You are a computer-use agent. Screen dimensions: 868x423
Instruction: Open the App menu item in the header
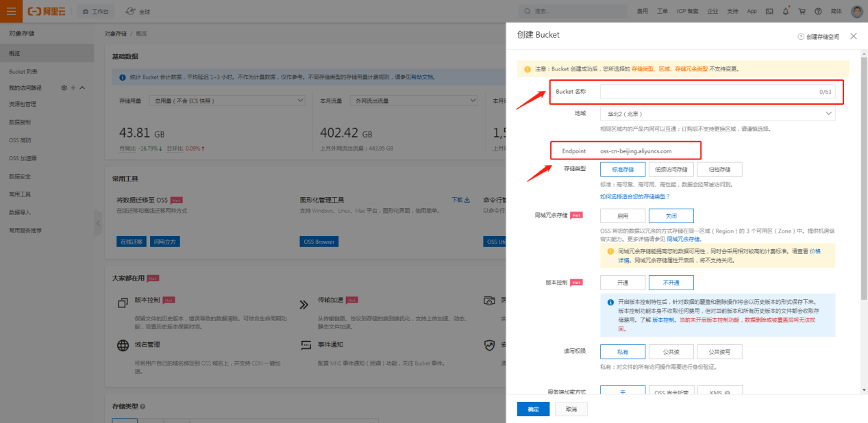(x=752, y=12)
